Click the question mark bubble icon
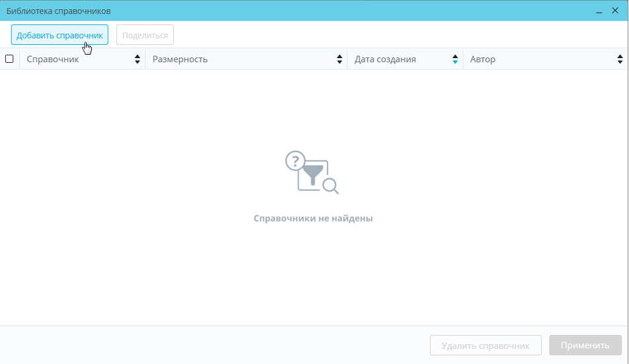The width and height of the screenshot is (629, 364). [295, 160]
